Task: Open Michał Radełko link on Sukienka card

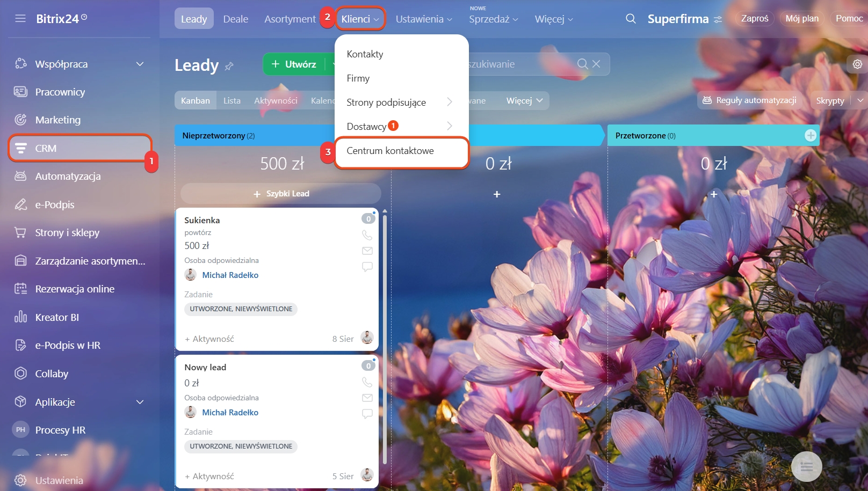Action: [x=230, y=275]
